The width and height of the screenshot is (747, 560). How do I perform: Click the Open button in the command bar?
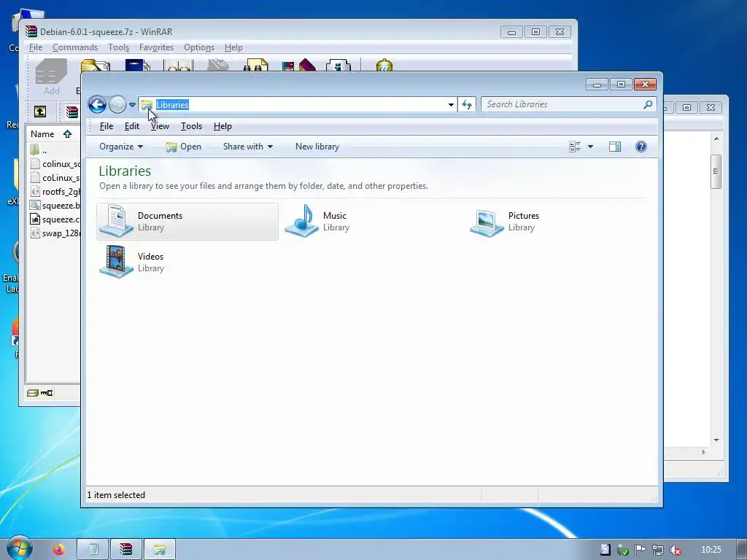point(183,147)
